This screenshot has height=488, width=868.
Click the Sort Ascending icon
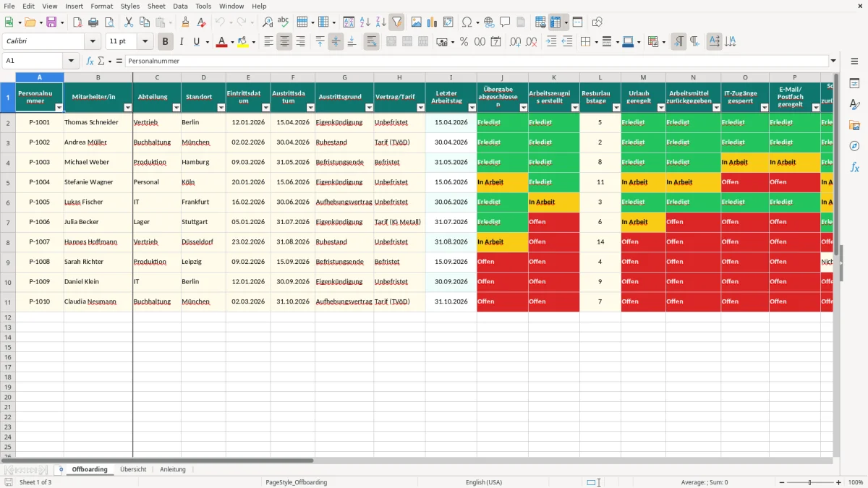tap(365, 22)
